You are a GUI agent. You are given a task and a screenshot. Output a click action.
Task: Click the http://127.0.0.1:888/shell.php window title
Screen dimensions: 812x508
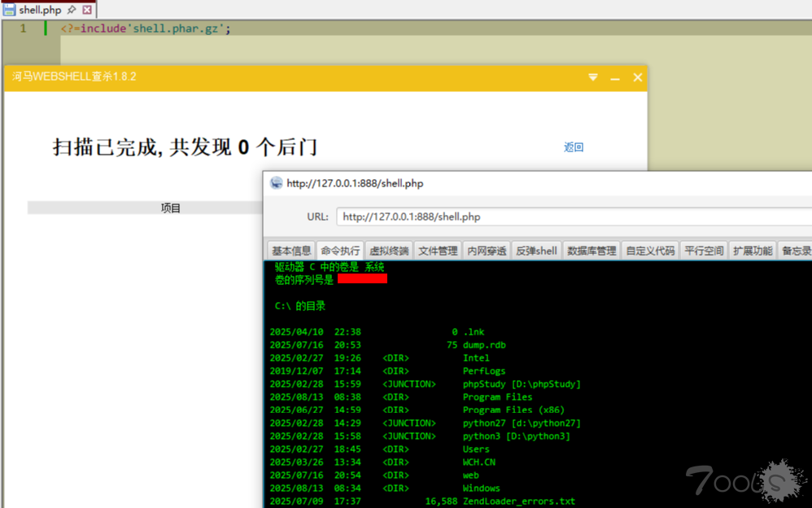(355, 183)
